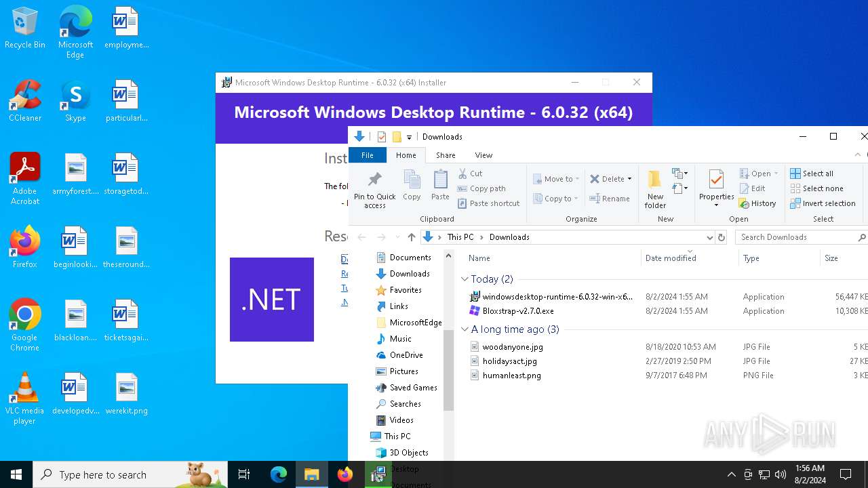Image resolution: width=868 pixels, height=488 pixels.
Task: Open Task View on taskbar
Action: tap(244, 474)
